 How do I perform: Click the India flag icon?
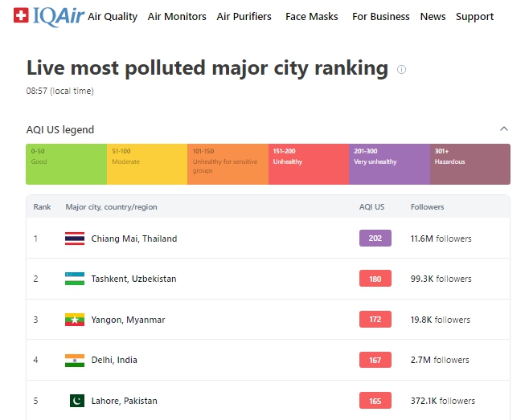coord(75,360)
